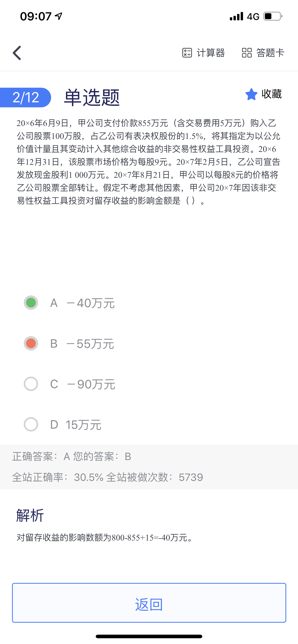Tap the location arrow in status bar
The width and height of the screenshot is (298, 644).
59,16
